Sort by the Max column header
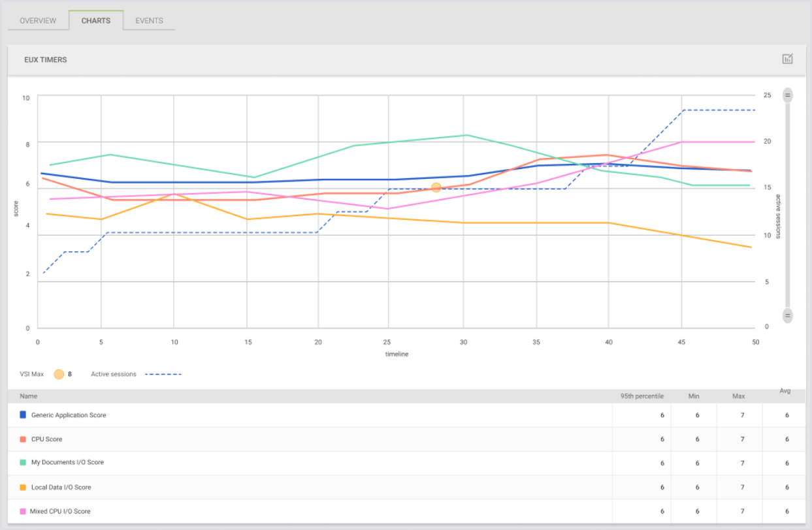 pyautogui.click(x=739, y=396)
